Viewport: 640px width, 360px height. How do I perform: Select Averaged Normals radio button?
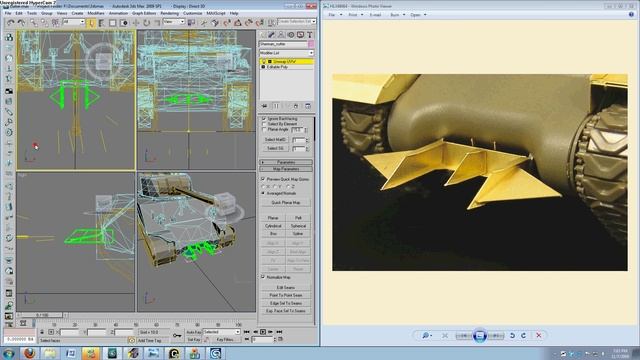click(263, 193)
